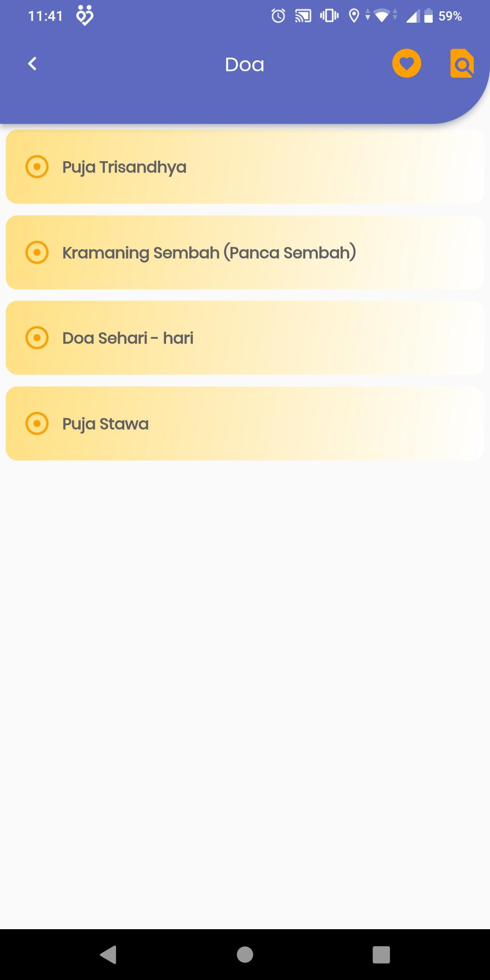This screenshot has width=490, height=980.
Task: Tap the Android recent apps square
Action: (381, 955)
